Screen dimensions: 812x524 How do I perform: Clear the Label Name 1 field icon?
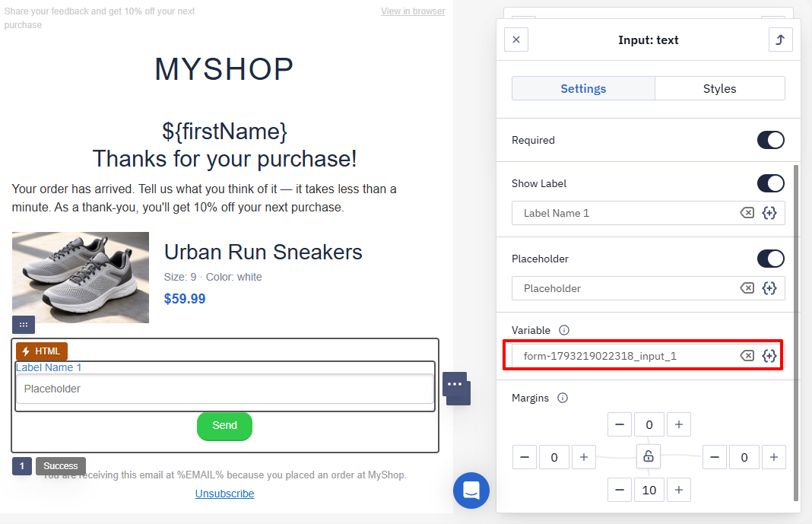point(747,213)
